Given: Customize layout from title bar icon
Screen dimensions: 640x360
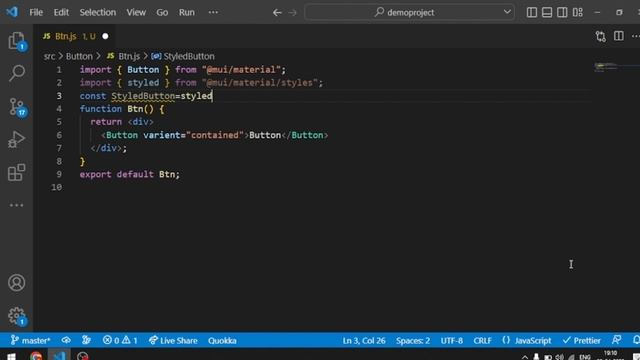Looking at the screenshot, I should point(578,12).
